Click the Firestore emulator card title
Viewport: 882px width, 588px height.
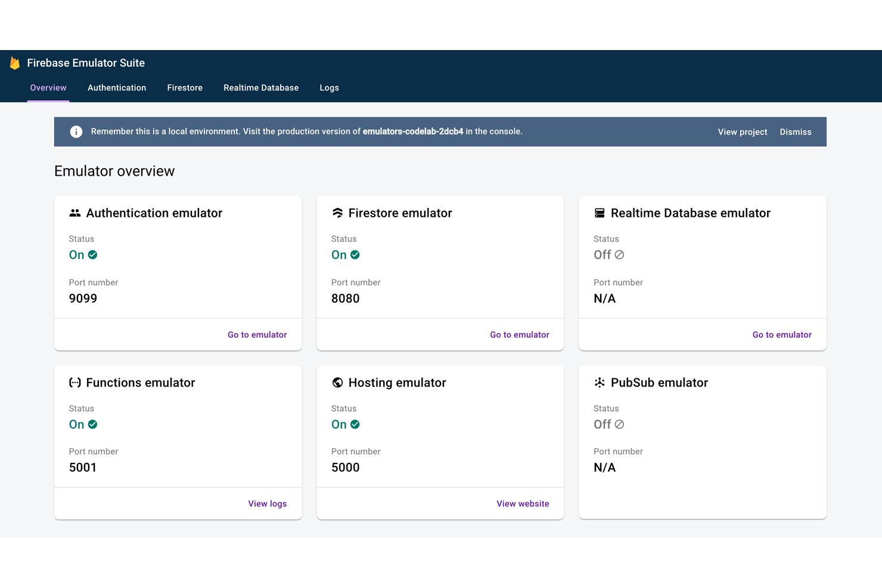pyautogui.click(x=400, y=213)
